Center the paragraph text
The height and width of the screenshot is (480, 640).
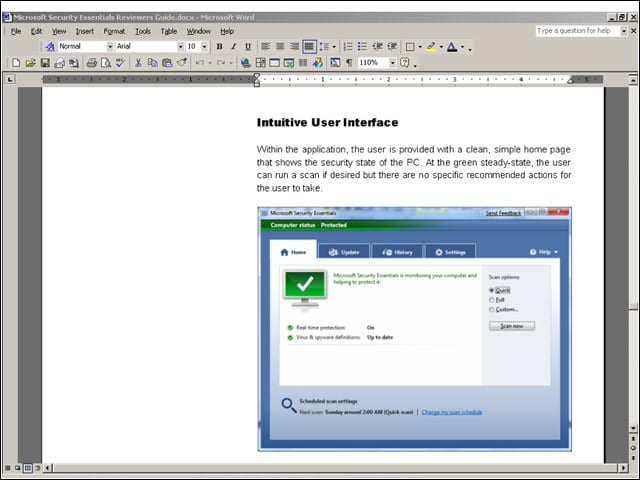[280, 47]
